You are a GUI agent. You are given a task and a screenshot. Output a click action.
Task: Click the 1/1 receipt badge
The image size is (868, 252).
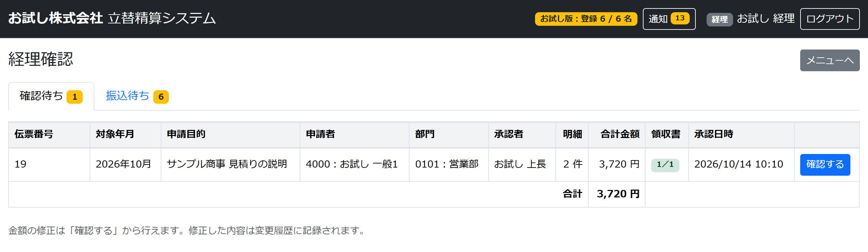click(x=665, y=164)
